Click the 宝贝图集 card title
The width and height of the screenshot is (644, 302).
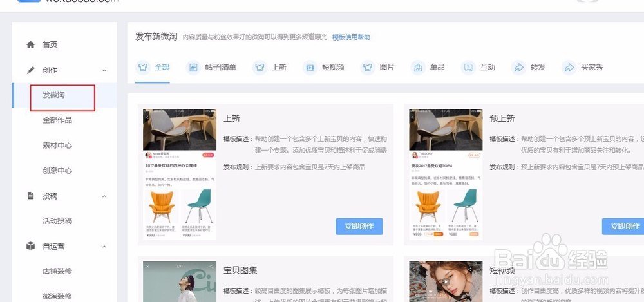click(240, 270)
